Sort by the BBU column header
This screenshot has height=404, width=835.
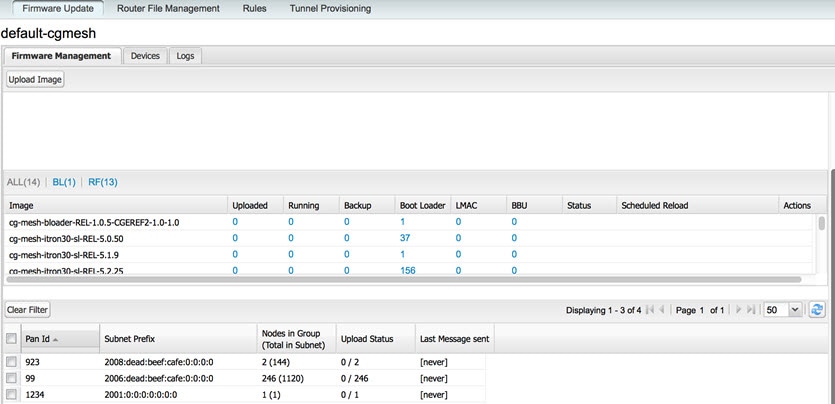click(x=534, y=205)
